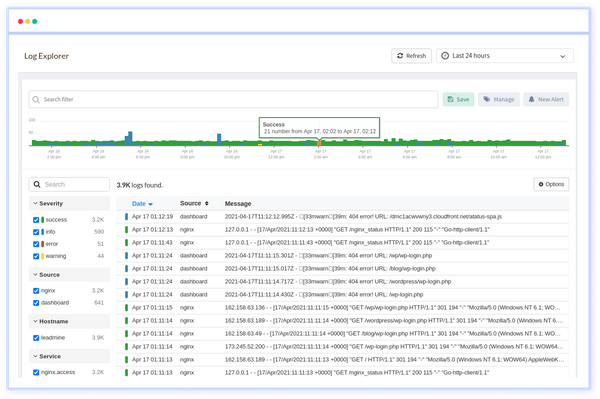Collapse the Source facet section
Viewport: 600px width, 399px height.
[x=69, y=275]
